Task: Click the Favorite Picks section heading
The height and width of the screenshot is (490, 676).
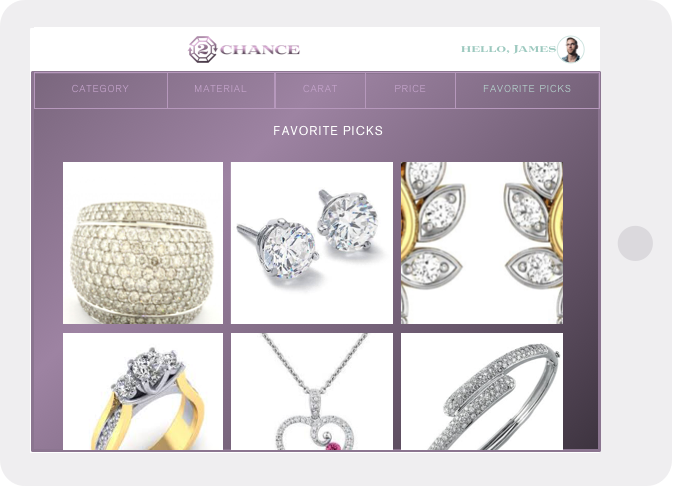Action: pyautogui.click(x=328, y=131)
